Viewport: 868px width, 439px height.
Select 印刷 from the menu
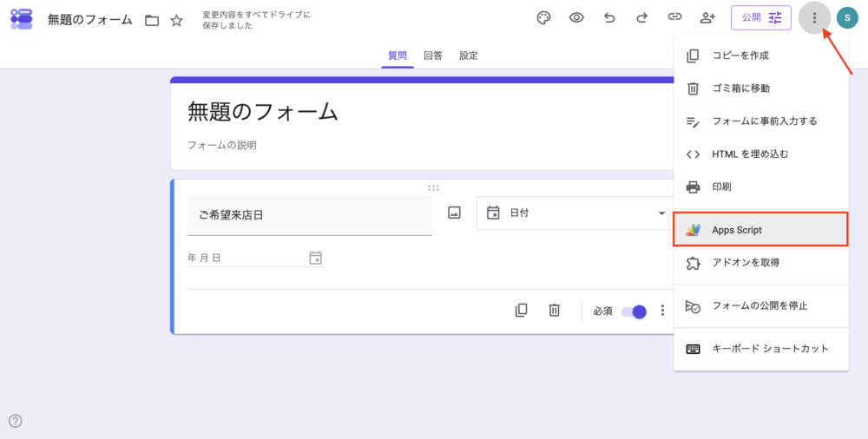(761, 187)
